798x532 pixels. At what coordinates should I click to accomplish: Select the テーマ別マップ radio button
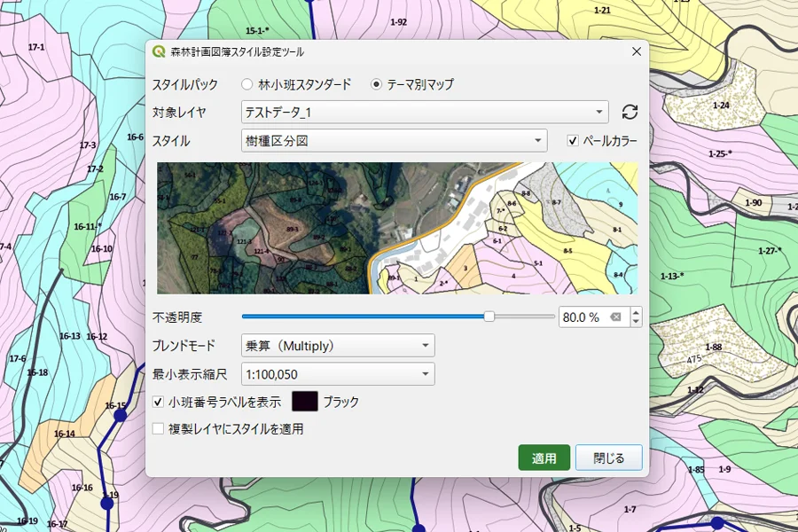(376, 84)
